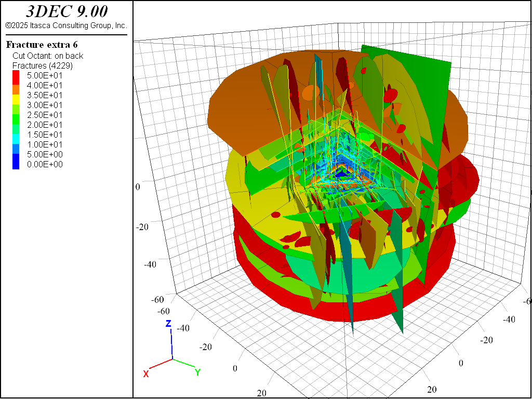
Task: Click the 'Fractures (4229)' legend label
Action: coord(43,65)
